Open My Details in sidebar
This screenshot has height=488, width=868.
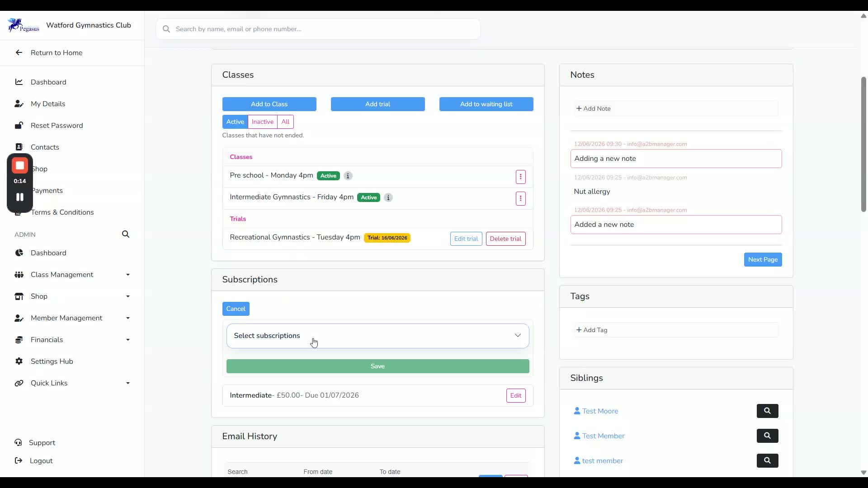[x=48, y=104]
